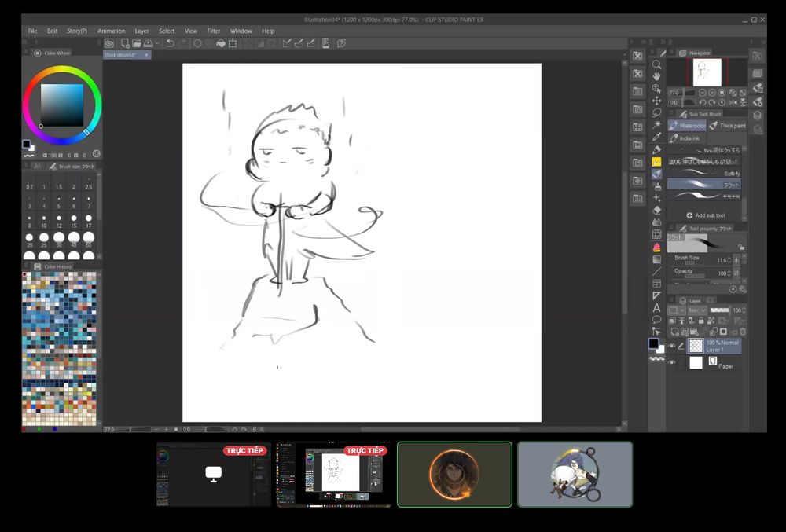Choose brush size 10 preset

tap(44, 222)
